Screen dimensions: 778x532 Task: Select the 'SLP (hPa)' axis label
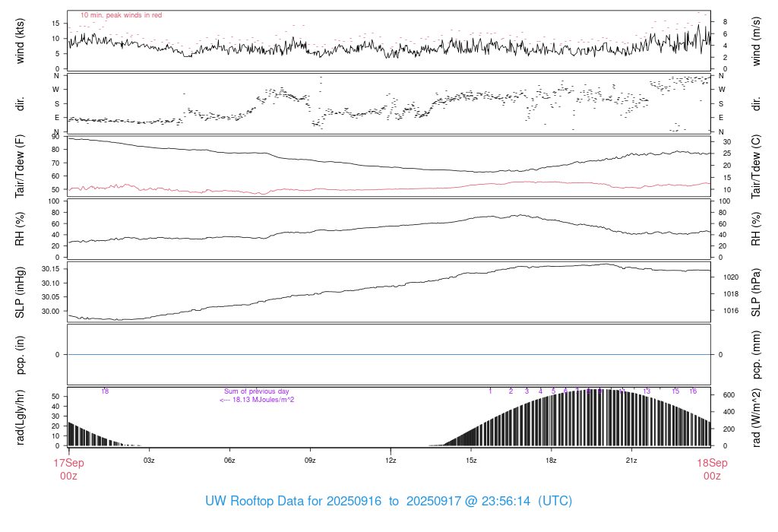coord(756,293)
